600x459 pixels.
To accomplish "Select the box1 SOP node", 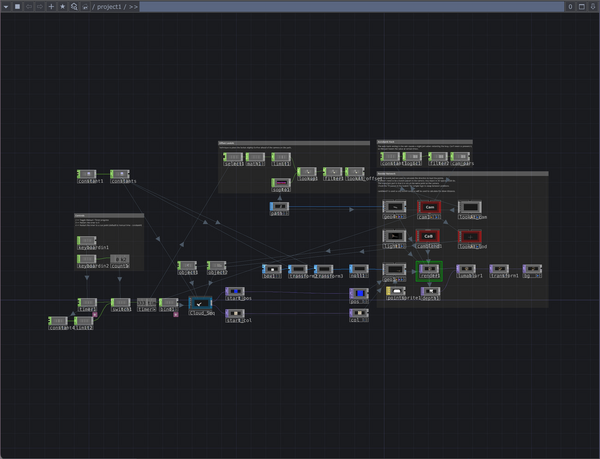I will pyautogui.click(x=272, y=269).
